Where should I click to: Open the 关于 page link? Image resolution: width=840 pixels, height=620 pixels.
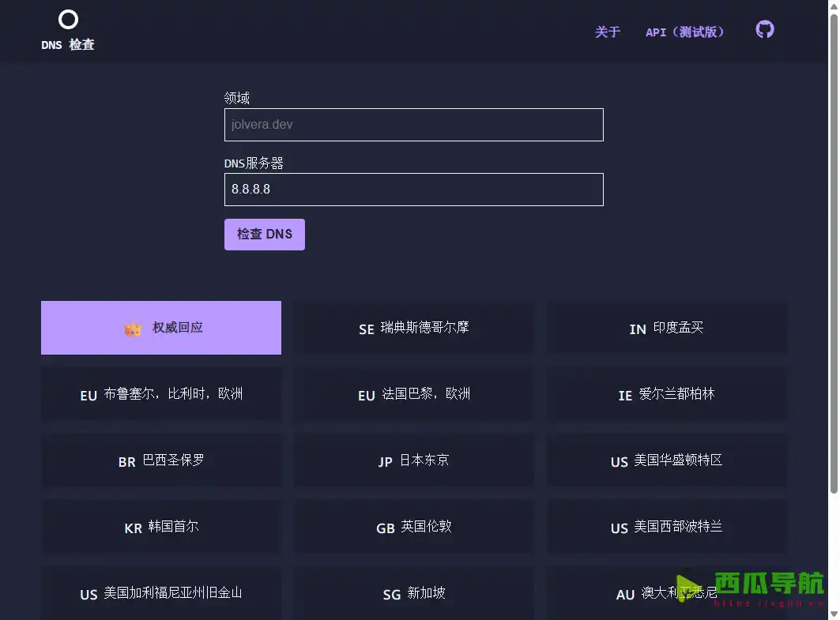coord(607,32)
